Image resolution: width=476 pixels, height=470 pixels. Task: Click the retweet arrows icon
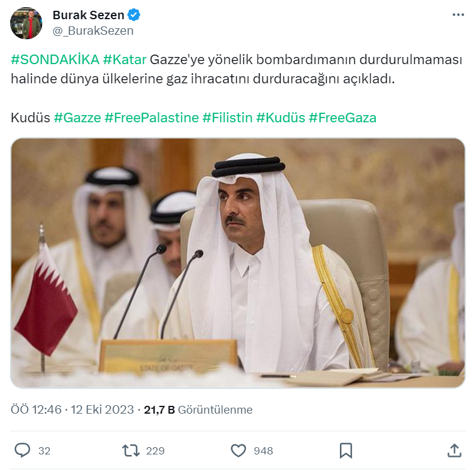(131, 451)
